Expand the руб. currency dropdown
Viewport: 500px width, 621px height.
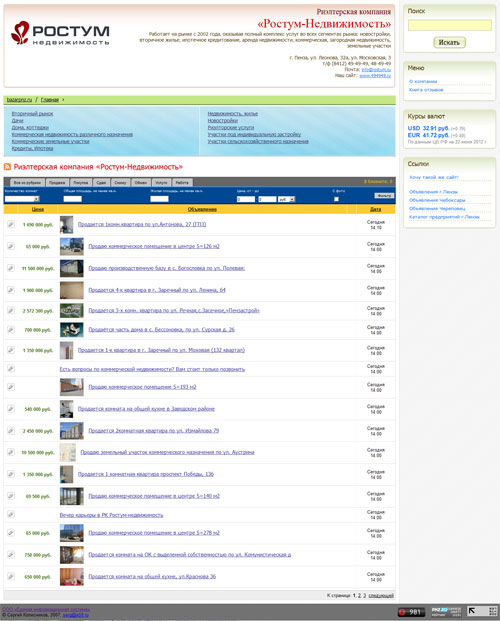286,199
